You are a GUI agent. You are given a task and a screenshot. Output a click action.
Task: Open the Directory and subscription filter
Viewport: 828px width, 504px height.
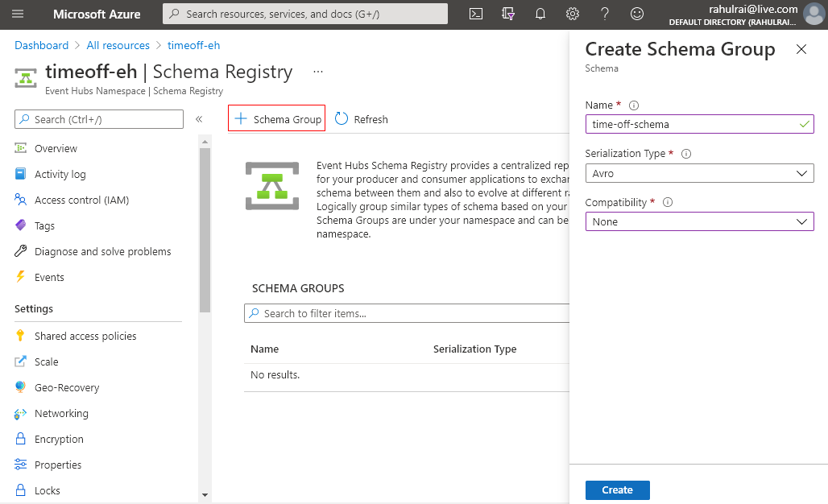(x=508, y=14)
